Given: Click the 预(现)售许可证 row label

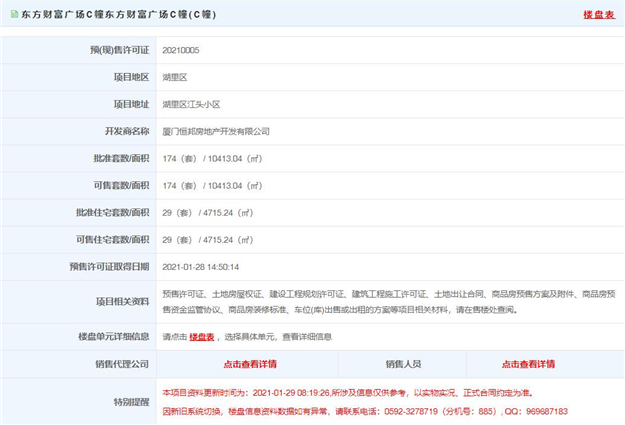Looking at the screenshot, I should (x=120, y=50).
